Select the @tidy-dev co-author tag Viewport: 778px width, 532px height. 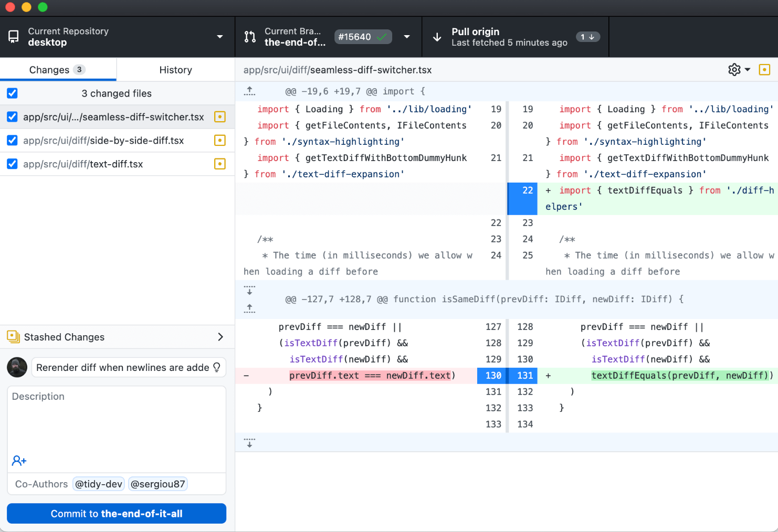coord(99,484)
